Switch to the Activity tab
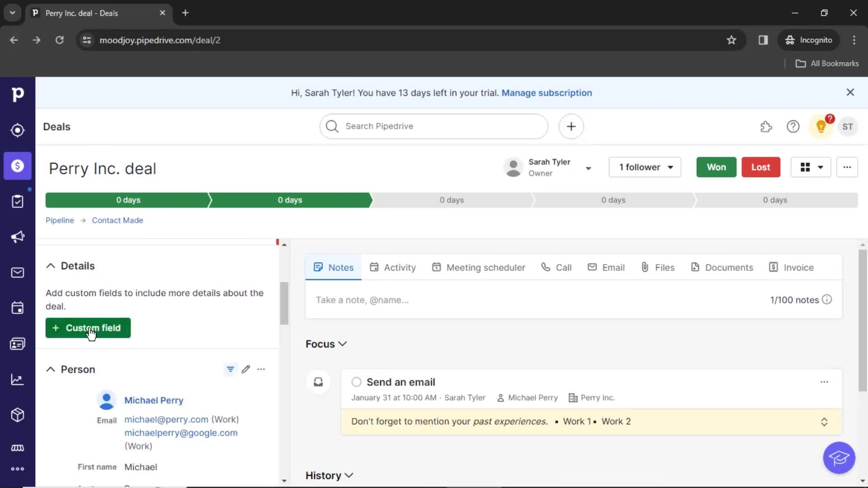 pyautogui.click(x=392, y=267)
